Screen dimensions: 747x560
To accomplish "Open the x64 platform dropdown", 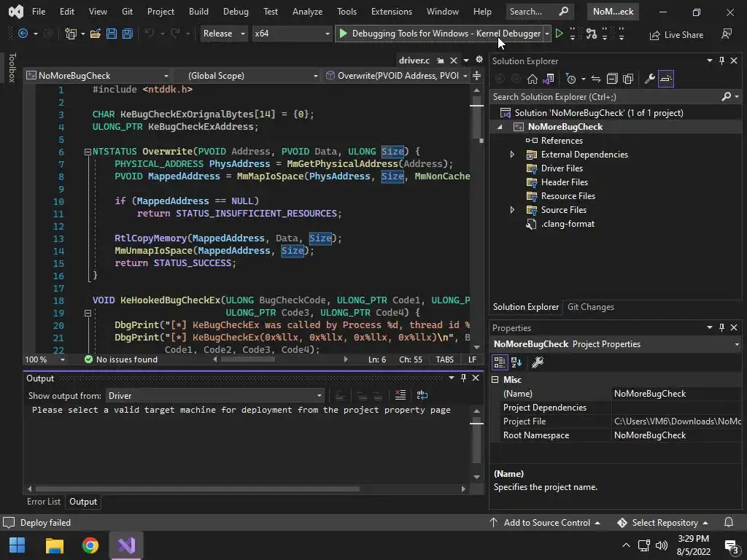I will (292, 34).
